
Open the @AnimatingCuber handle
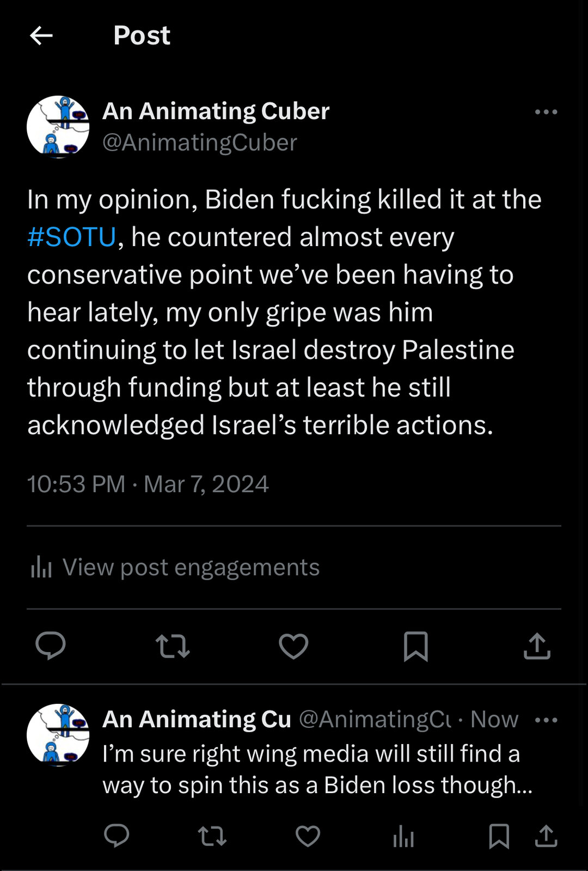[200, 143]
